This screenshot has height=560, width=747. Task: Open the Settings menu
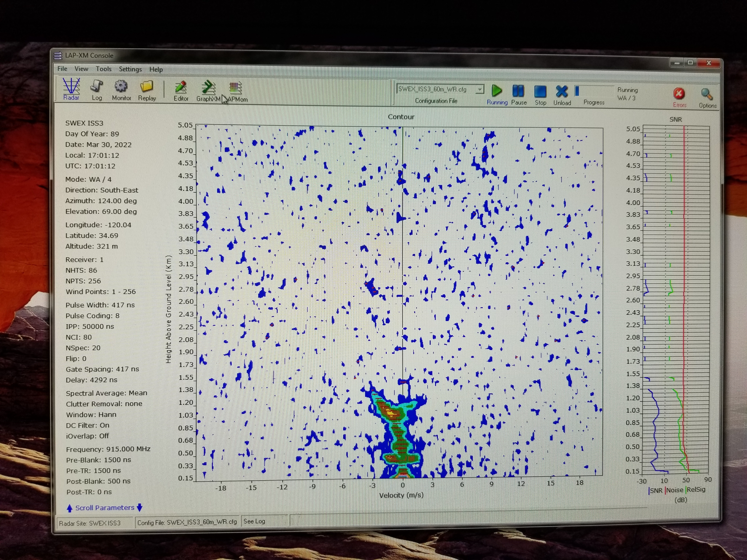coord(130,69)
